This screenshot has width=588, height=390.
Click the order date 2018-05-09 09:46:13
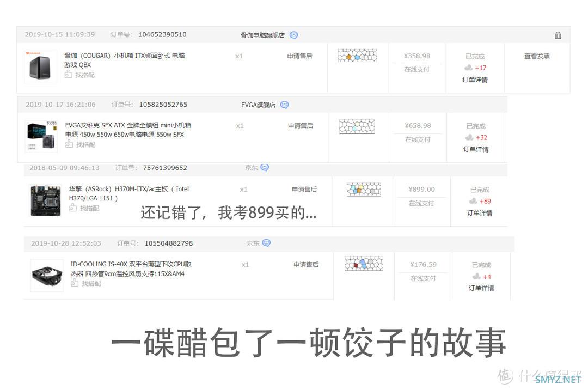(64, 168)
